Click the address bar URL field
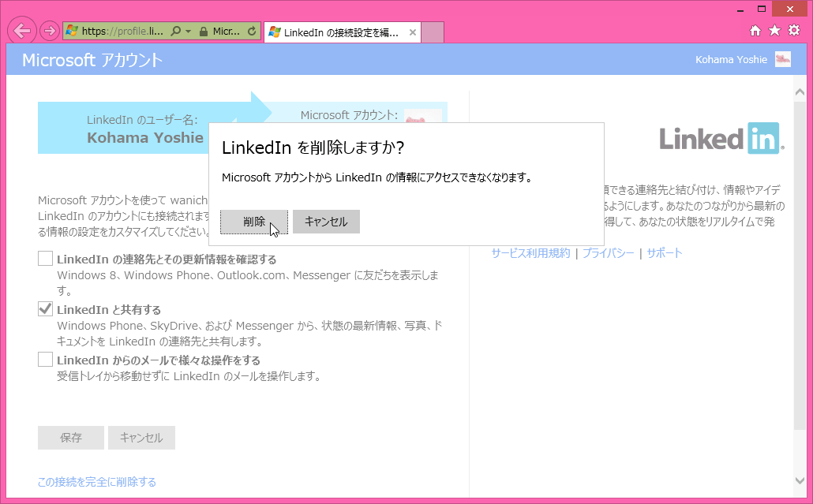This screenshot has height=504, width=813. point(123,31)
